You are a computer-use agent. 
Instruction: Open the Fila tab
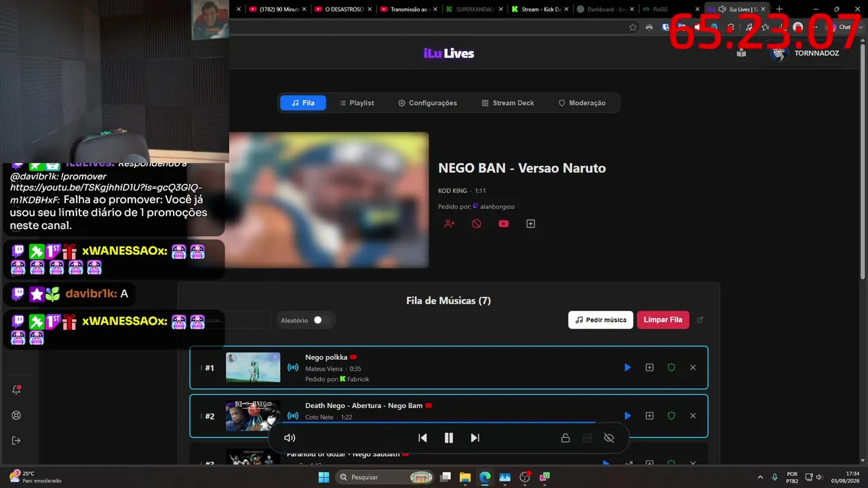[303, 103]
